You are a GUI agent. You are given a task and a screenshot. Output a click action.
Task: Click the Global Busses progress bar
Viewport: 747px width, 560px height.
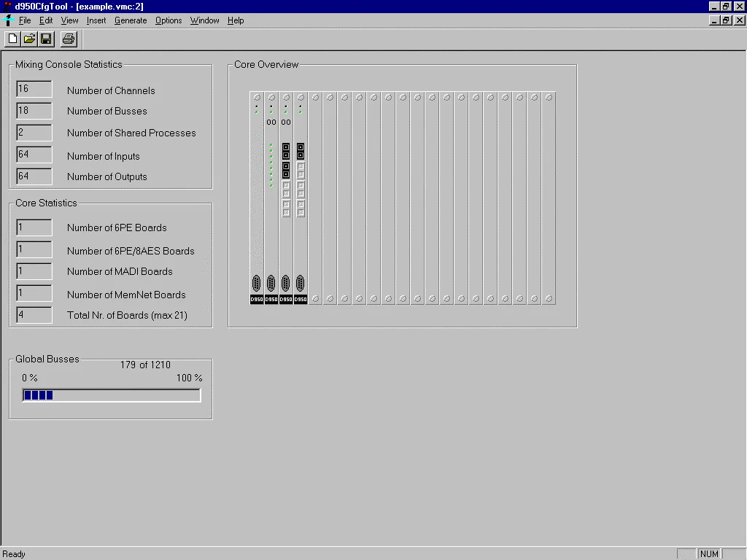112,395
